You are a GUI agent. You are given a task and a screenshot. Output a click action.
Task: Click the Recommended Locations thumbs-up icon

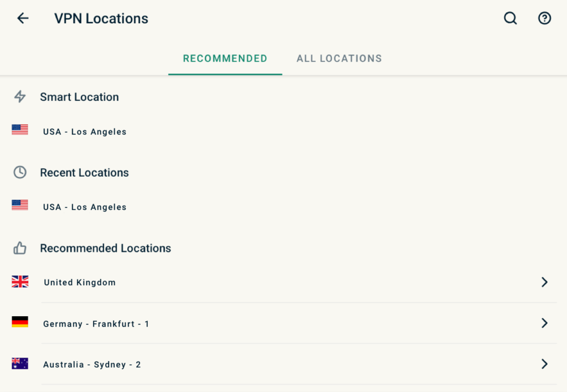(x=20, y=248)
